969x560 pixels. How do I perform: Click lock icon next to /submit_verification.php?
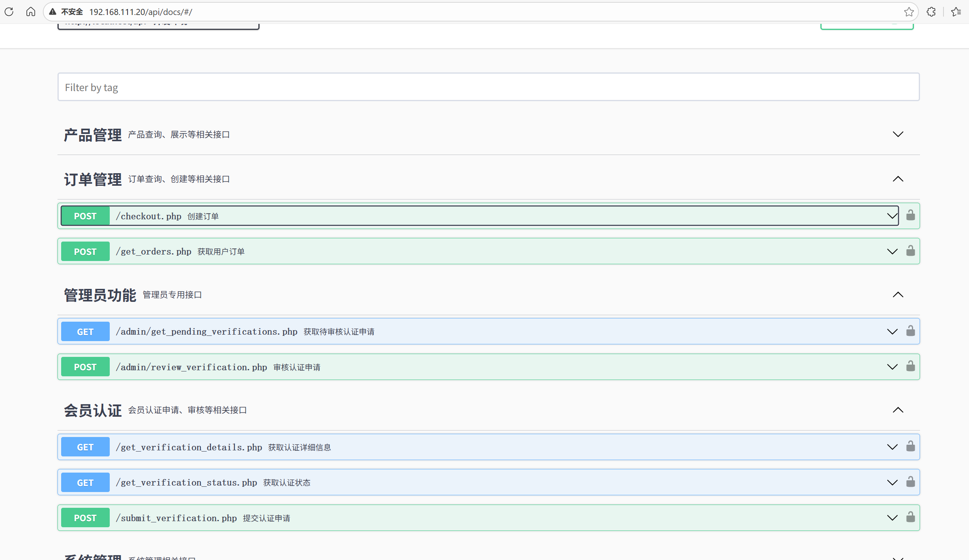[x=910, y=517]
